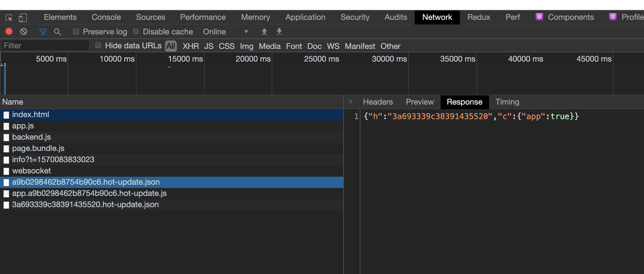Switch to the Console tab
644x274 pixels.
tap(106, 17)
